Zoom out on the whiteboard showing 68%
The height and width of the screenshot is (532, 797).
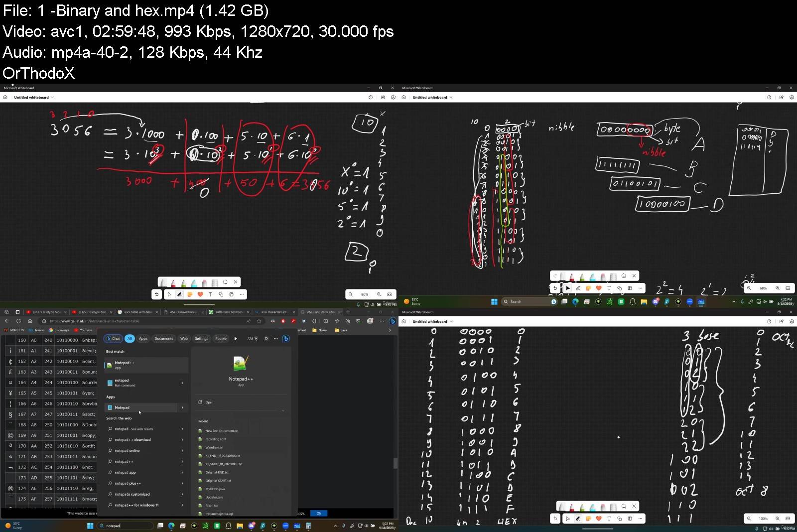click(x=749, y=288)
